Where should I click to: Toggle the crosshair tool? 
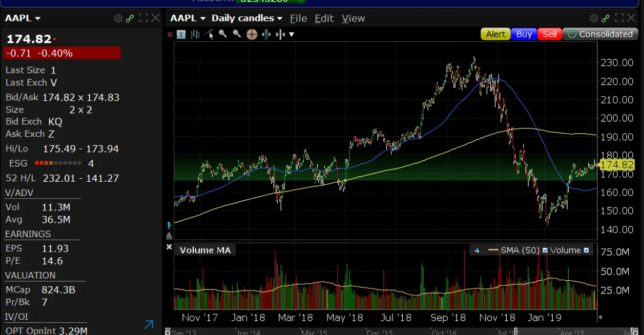252,35
